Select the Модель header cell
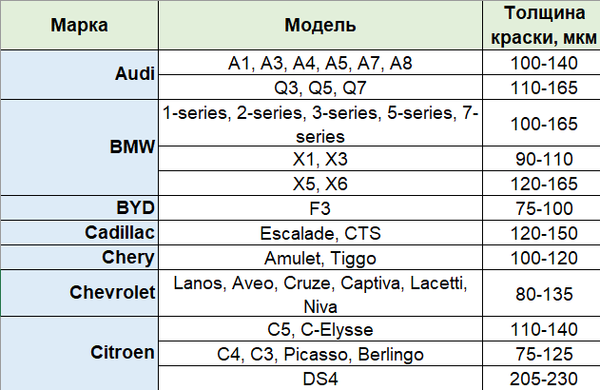Viewport: 600px width, 390px height. (320, 25)
